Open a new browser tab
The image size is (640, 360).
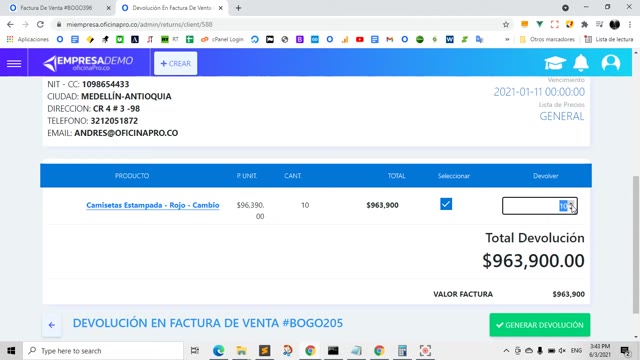point(238,8)
